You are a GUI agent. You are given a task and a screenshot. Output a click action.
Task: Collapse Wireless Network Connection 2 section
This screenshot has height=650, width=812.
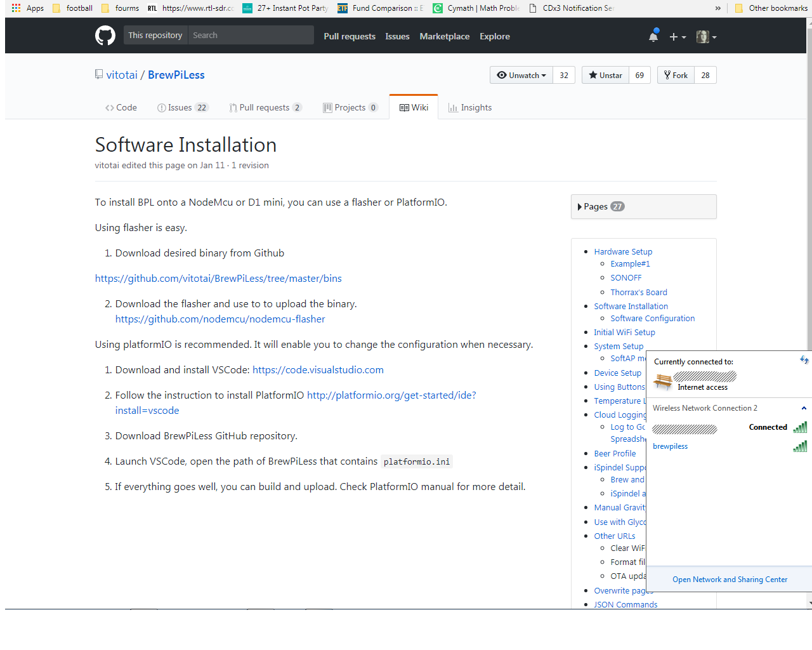coord(804,408)
